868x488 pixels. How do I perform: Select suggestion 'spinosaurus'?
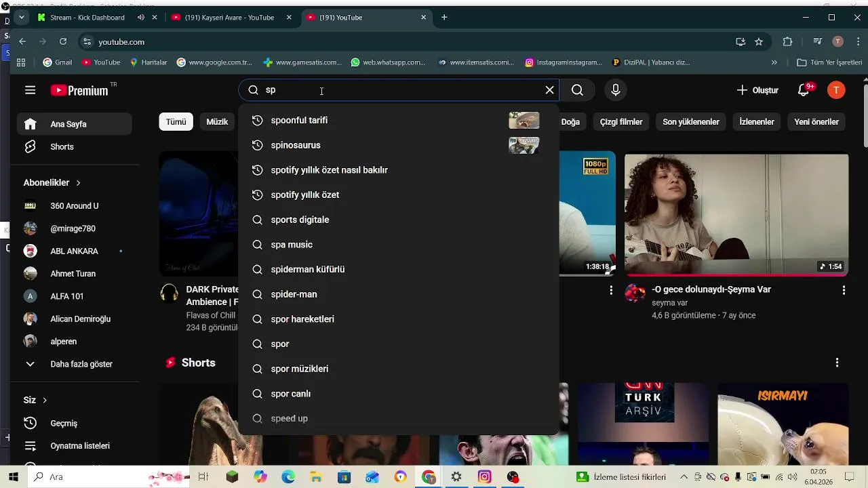click(398, 145)
